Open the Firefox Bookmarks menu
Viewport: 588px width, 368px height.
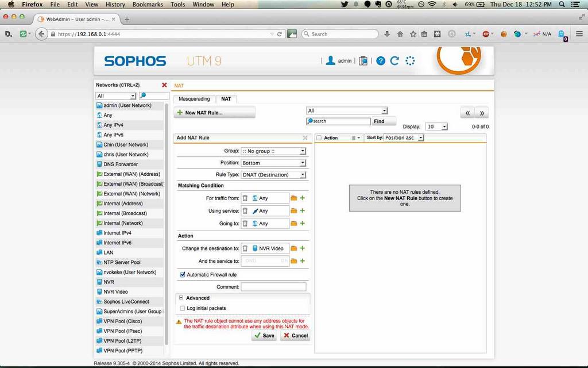point(148,5)
